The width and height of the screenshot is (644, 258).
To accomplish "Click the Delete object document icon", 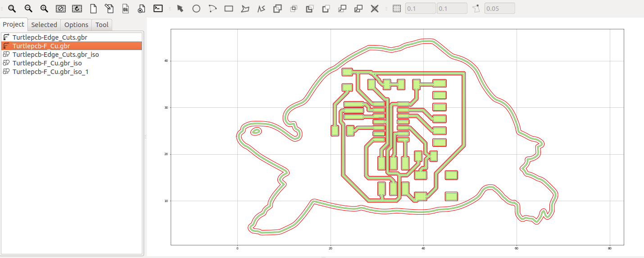I will (141, 8).
